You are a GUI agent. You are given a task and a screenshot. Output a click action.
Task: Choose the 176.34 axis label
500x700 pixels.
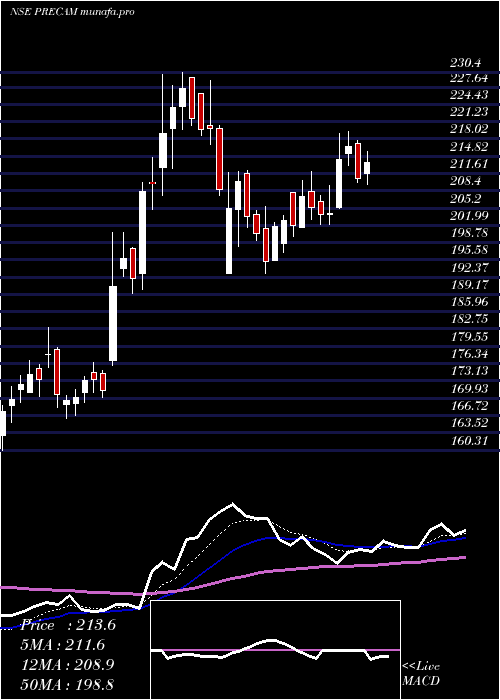pos(470,354)
